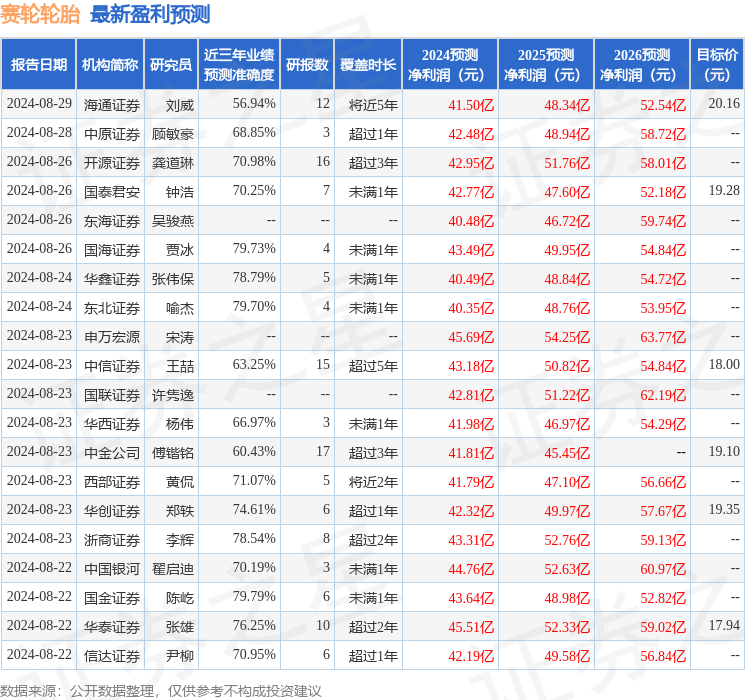Select the 华西证券 institution cell
The height and width of the screenshot is (700, 745).
pos(112,424)
